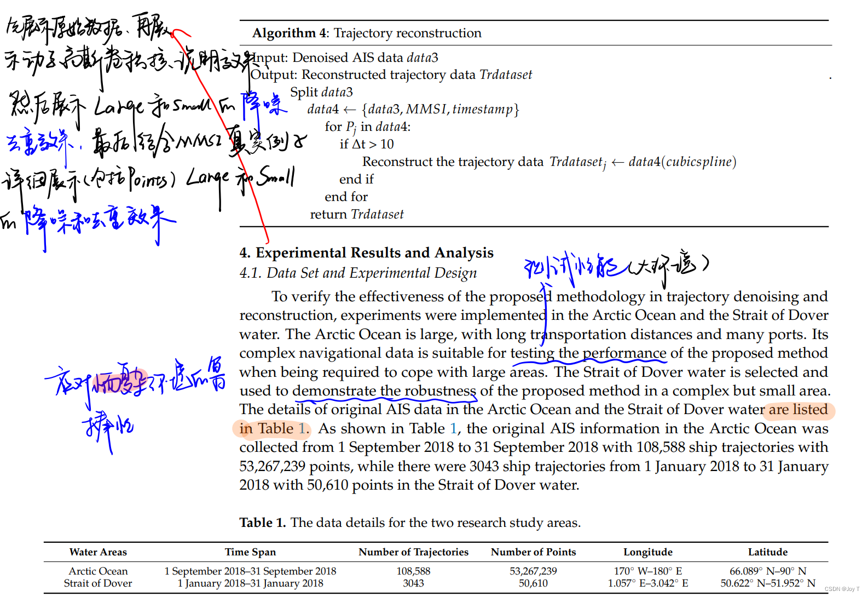Click 'Water Areas' column header
Screen dimensions: 868x597
click(x=98, y=552)
